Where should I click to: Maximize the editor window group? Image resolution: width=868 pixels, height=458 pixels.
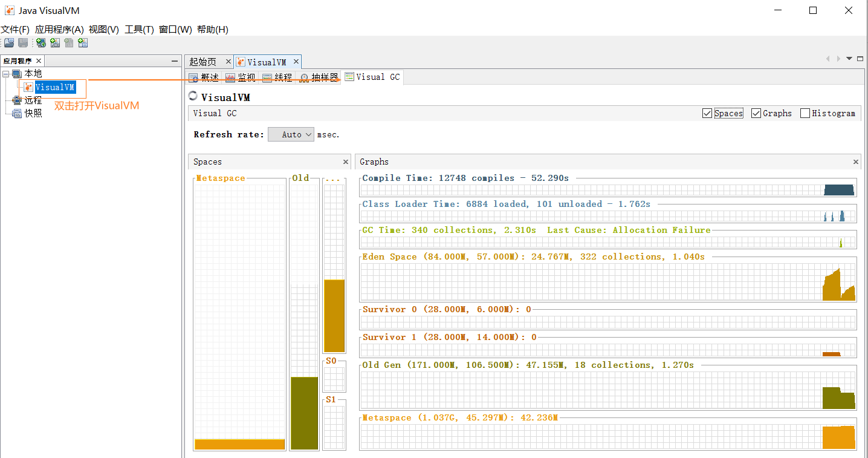click(860, 59)
